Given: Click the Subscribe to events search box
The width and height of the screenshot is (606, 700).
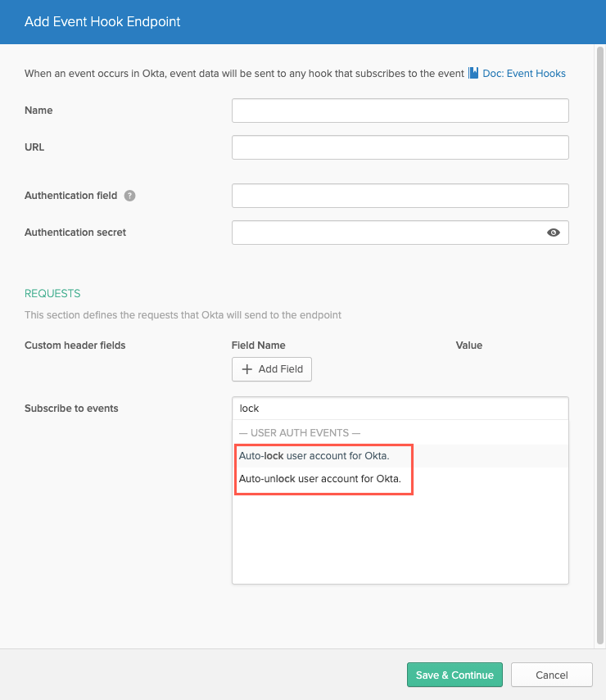Looking at the screenshot, I should (x=400, y=409).
